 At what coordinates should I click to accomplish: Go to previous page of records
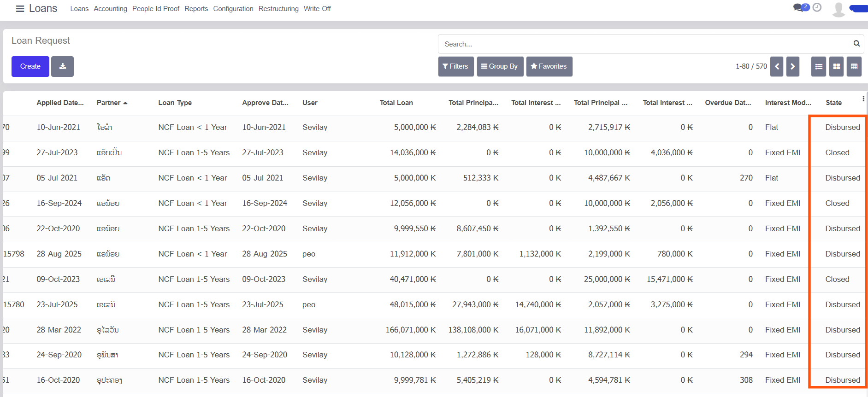(x=777, y=66)
